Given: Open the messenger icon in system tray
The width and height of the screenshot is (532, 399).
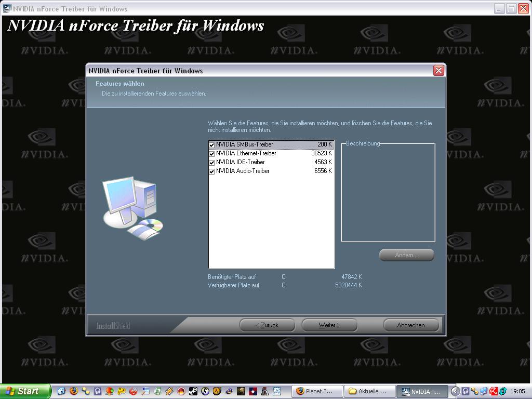Looking at the screenshot, I should 474,391.
